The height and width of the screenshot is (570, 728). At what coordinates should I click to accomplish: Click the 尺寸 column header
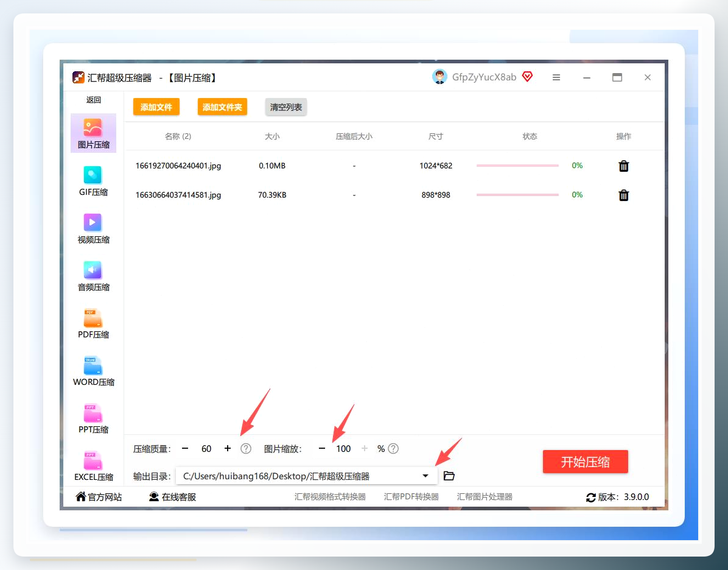pyautogui.click(x=435, y=136)
